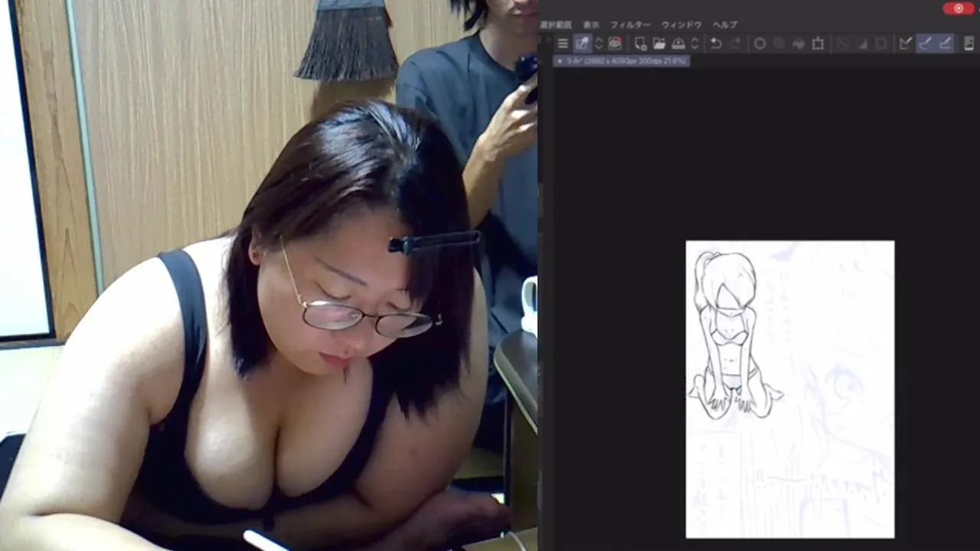980x551 pixels.
Task: Undo the last action
Action: [716, 44]
